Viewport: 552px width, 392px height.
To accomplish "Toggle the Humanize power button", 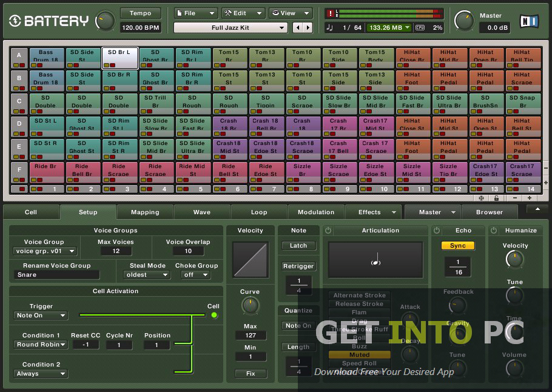I will coord(494,231).
